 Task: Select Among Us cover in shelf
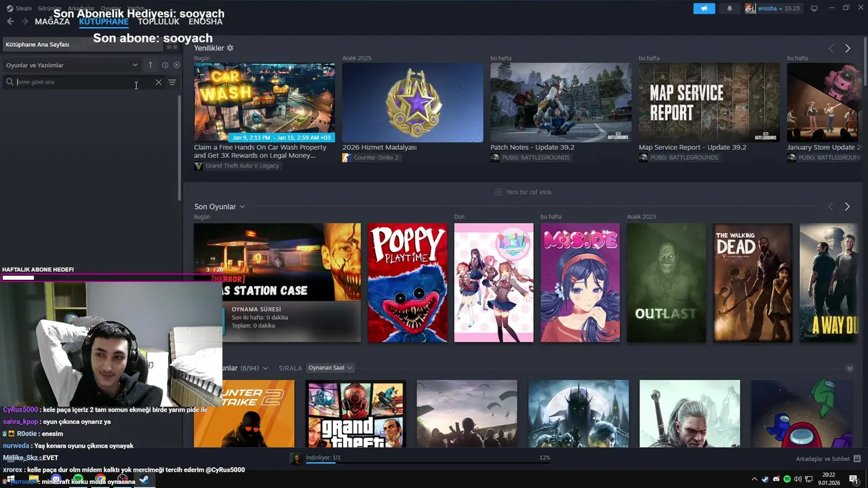click(x=802, y=413)
